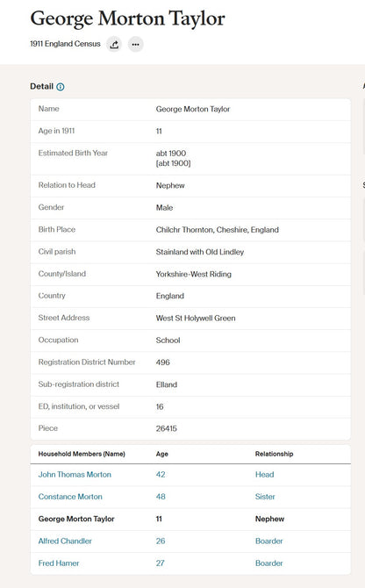
Task: Click the Birth Place value Chilchr Thornton
Action: coord(218,230)
